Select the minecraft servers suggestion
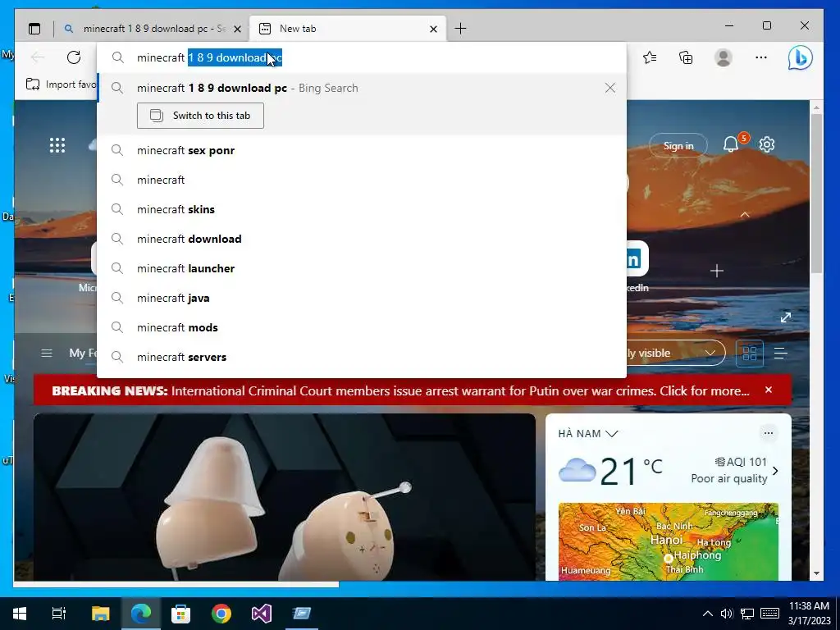 tap(362, 357)
